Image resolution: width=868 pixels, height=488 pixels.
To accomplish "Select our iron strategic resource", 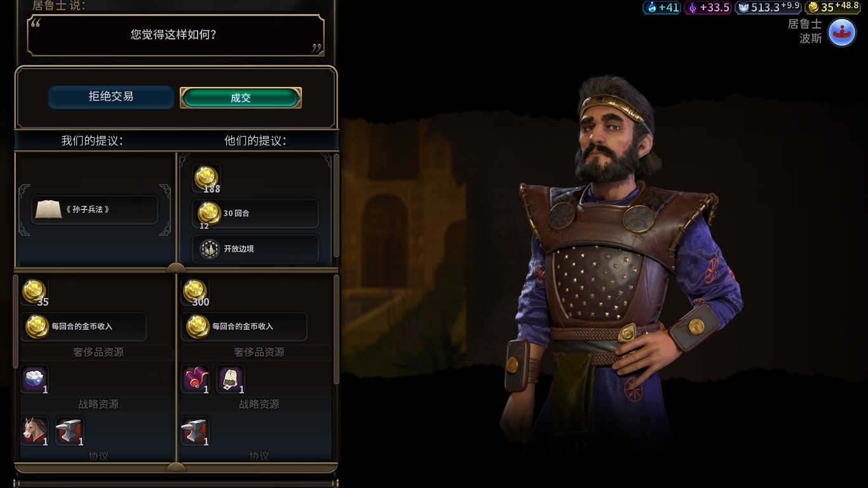I will coord(69,431).
